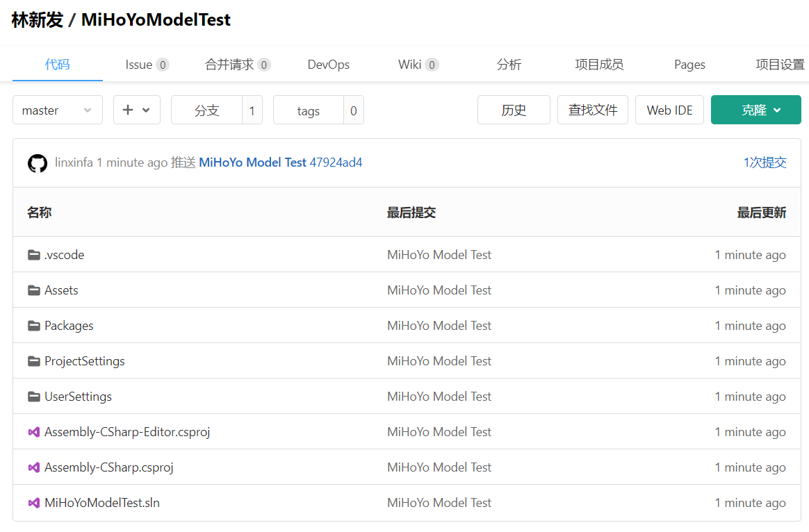Click the Wiki count 0 badge

[x=432, y=65]
